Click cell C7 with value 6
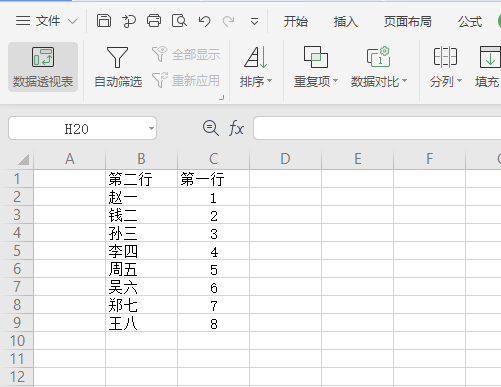This screenshot has width=501, height=387. [213, 287]
